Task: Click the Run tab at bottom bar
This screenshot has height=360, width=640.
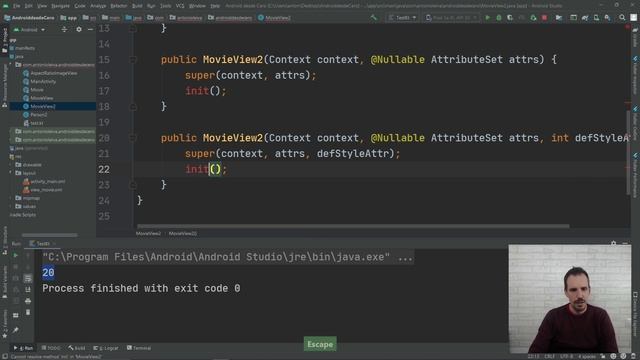Action: (x=23, y=348)
